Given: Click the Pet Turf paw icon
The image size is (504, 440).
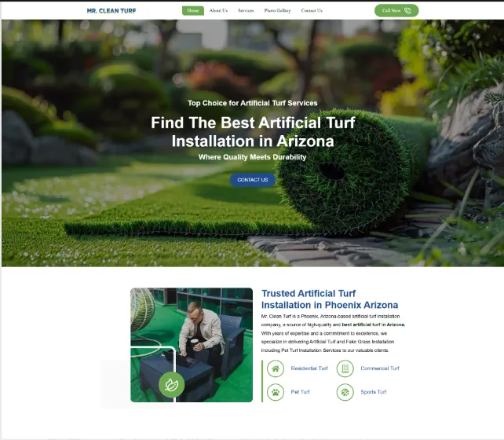Looking at the screenshot, I should pyautogui.click(x=276, y=392).
